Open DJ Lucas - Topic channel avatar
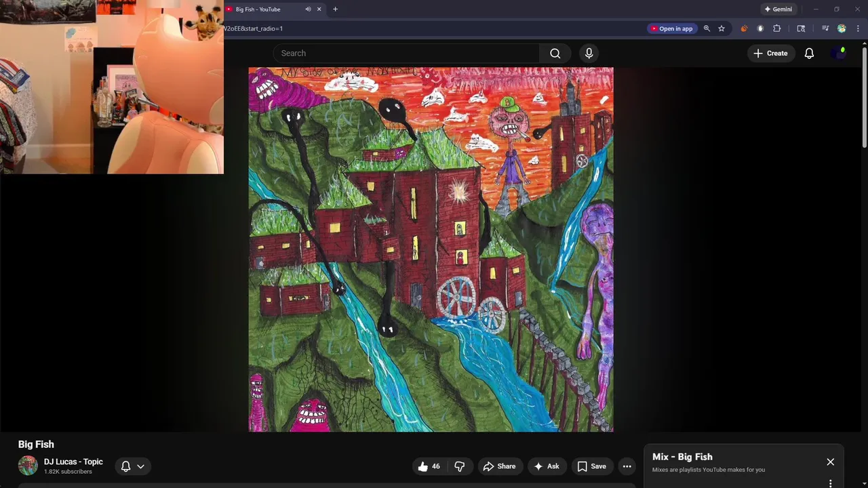 tap(28, 466)
